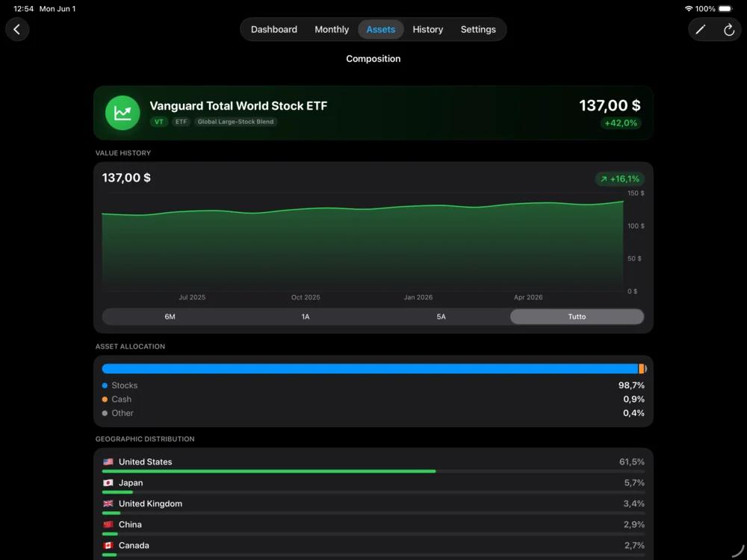Tap the ETF type tag
This screenshot has height=560, width=747.
click(x=181, y=122)
